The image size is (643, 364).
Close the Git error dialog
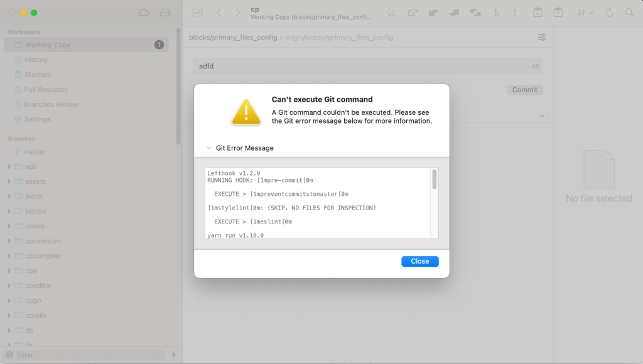pos(419,261)
